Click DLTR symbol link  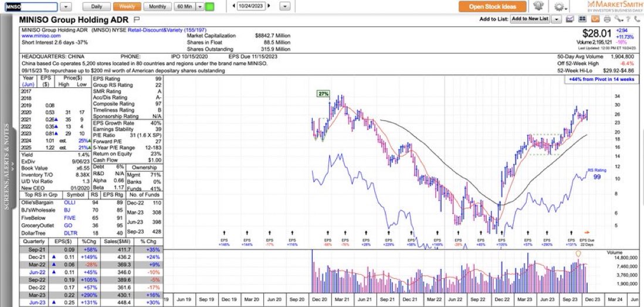(70, 233)
